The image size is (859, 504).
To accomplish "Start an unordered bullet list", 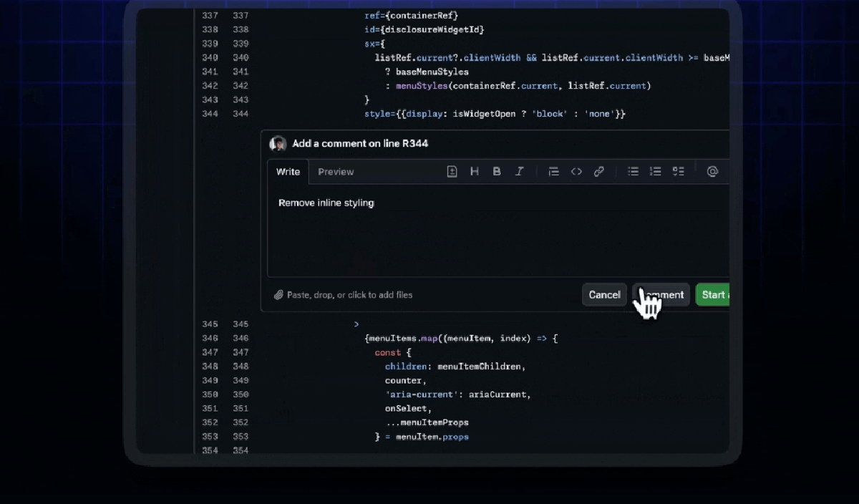I will [x=633, y=172].
